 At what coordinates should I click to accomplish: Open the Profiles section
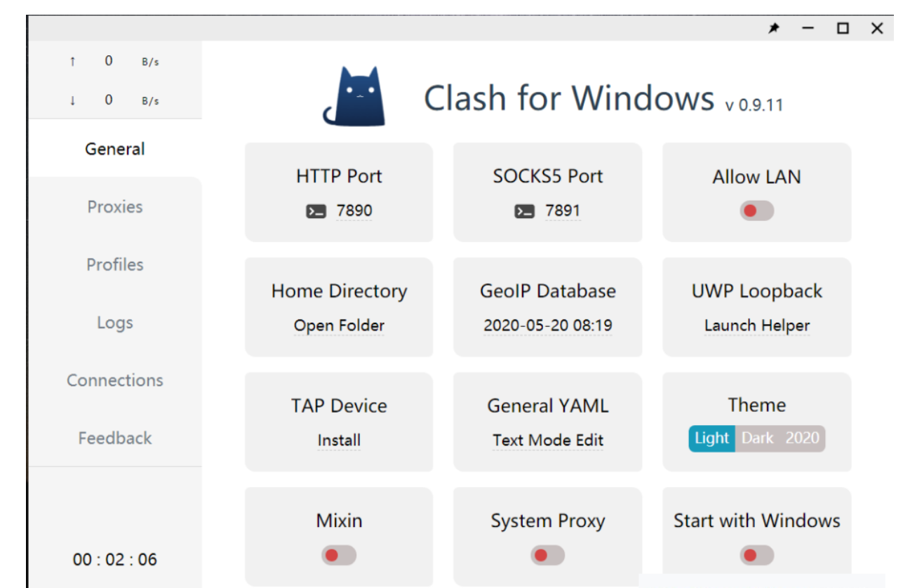point(115,265)
